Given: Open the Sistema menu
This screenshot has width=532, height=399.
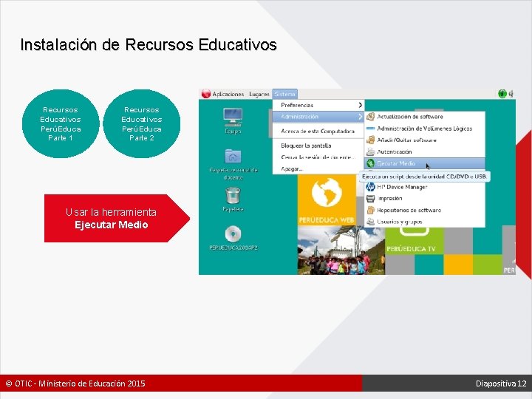Looking at the screenshot, I should 285,94.
